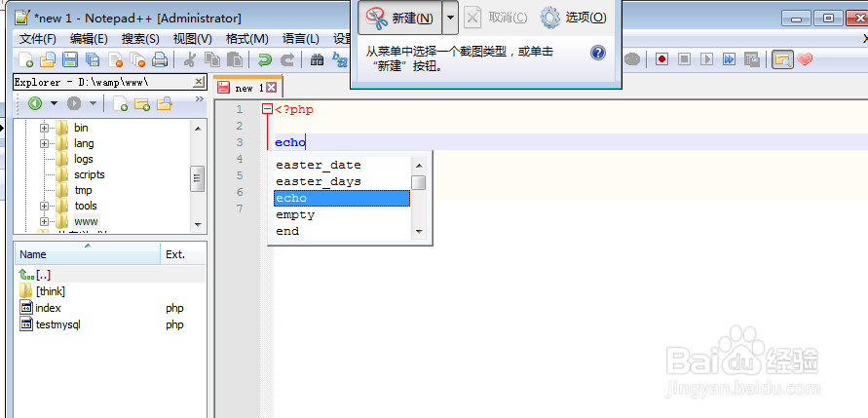Open the 语言(L) menu
Image resolution: width=868 pixels, height=418 pixels.
click(301, 39)
